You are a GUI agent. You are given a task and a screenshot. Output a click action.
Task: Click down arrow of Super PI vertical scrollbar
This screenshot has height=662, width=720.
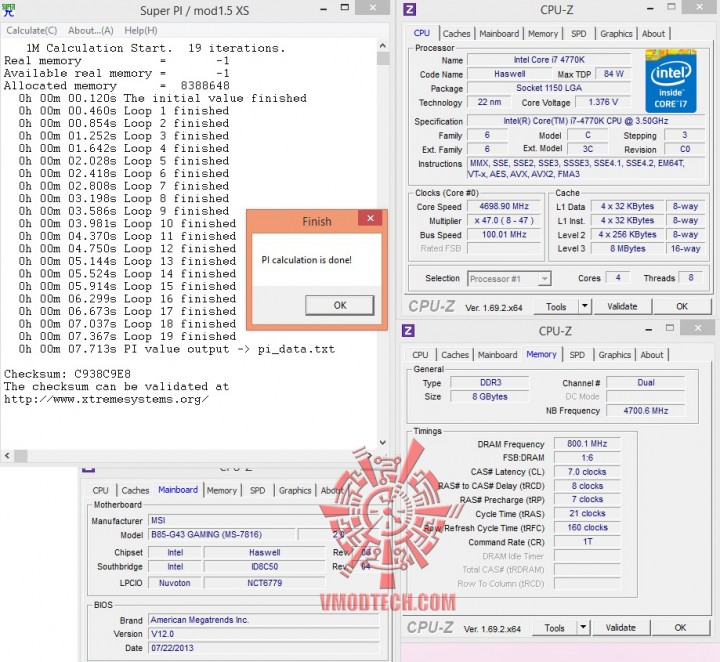coord(382,443)
